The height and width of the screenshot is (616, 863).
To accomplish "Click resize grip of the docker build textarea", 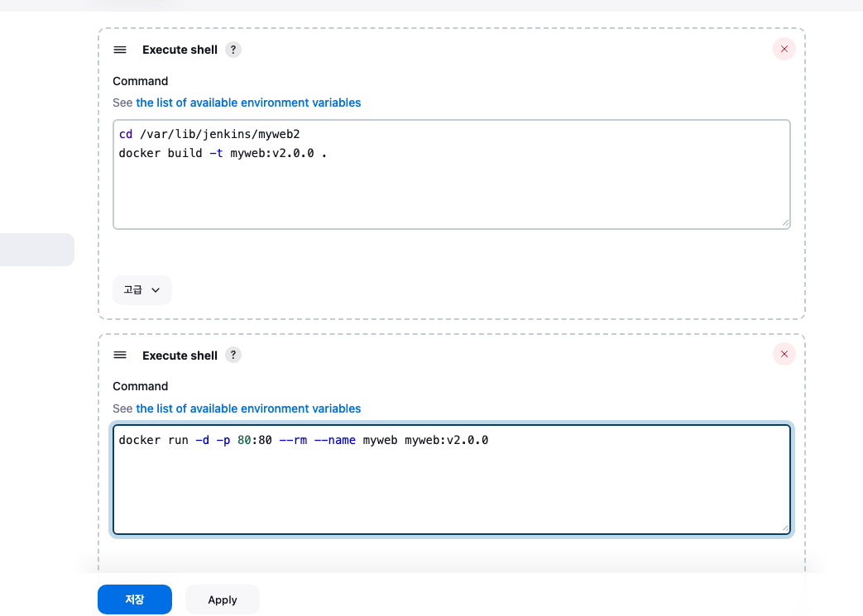I will coord(785,223).
